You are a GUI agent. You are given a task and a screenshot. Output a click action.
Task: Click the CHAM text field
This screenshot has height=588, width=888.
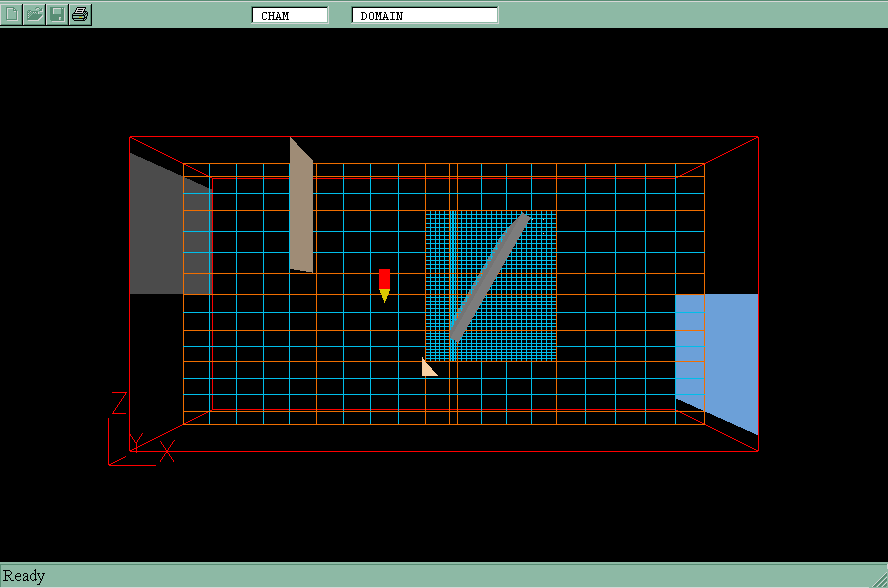[290, 15]
